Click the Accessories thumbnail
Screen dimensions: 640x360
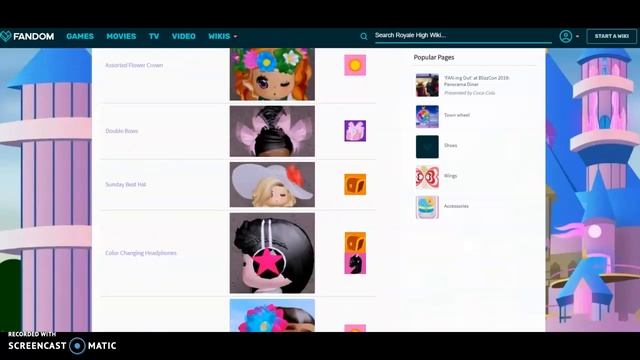[427, 207]
